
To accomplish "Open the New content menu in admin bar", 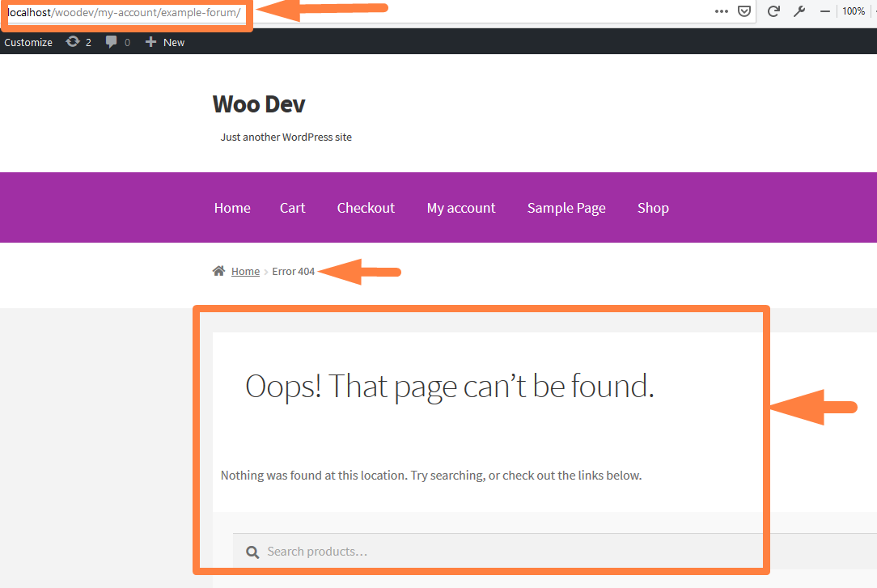I will point(165,42).
